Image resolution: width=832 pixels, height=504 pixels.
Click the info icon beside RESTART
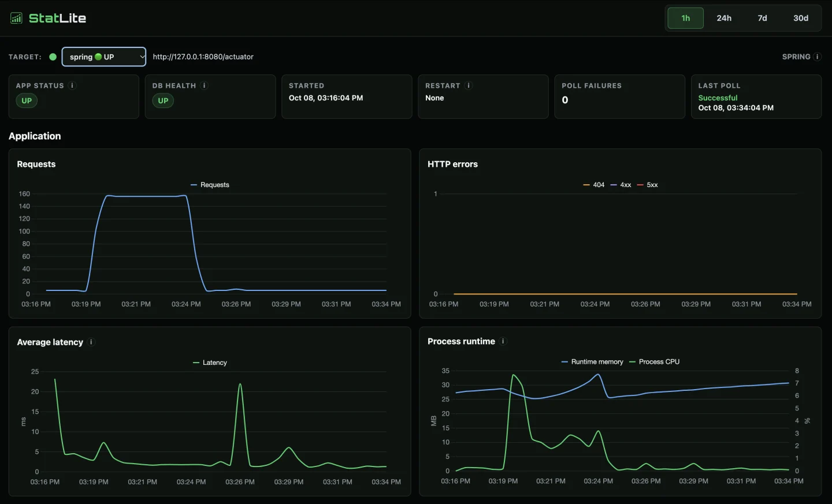pyautogui.click(x=469, y=85)
